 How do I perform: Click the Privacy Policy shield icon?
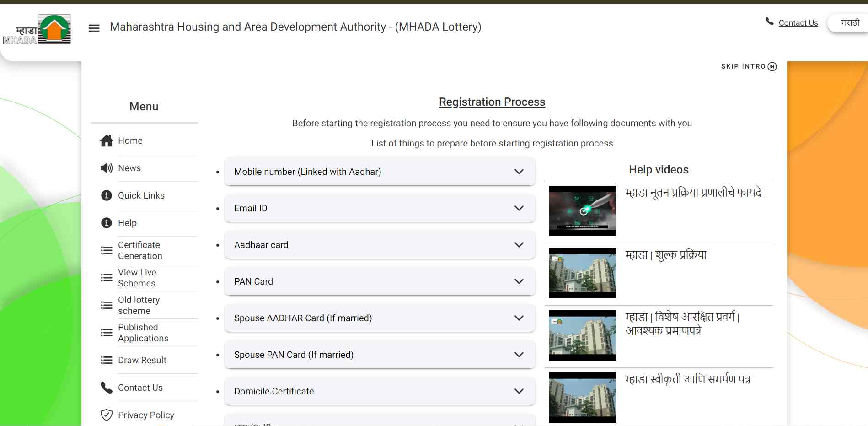(x=107, y=415)
